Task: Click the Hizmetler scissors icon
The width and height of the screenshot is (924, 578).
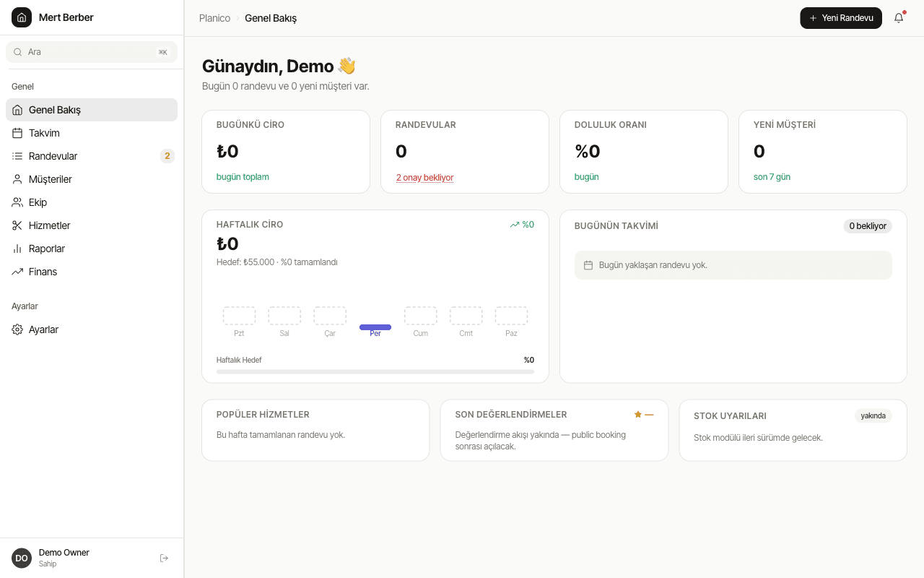Action: pyautogui.click(x=17, y=225)
